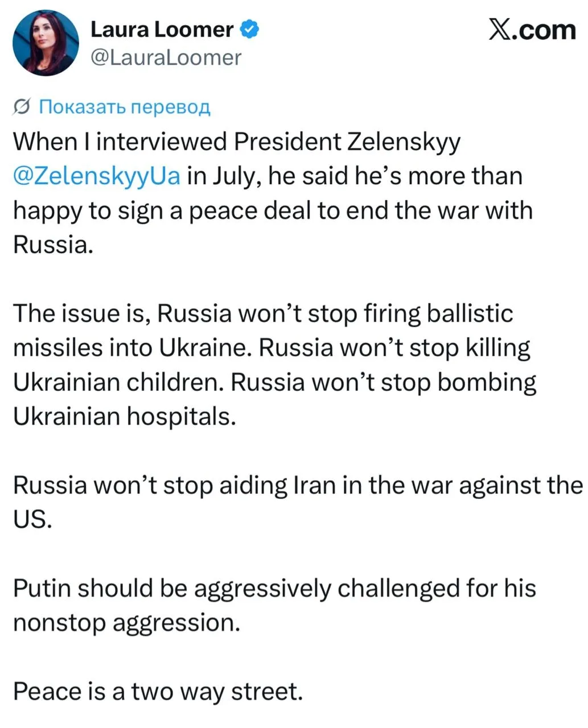Click the blue verified checkmark badge
This screenshot has height=728, width=588.
click(x=249, y=29)
